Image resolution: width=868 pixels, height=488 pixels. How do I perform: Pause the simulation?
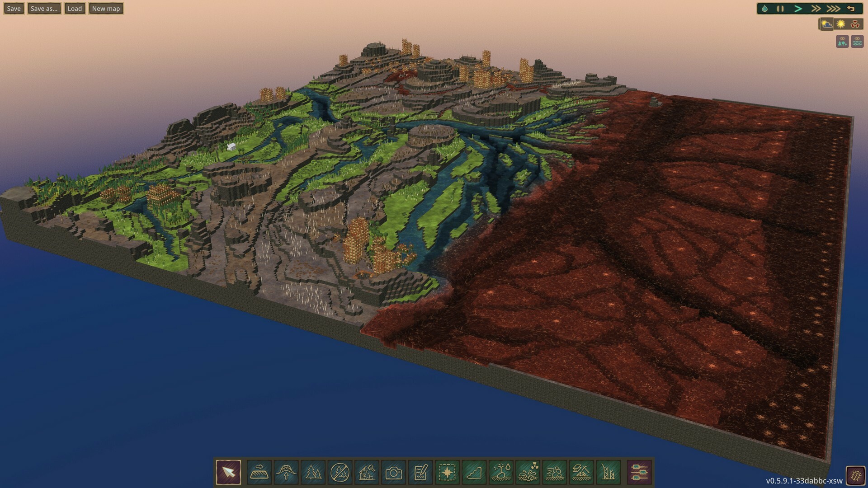pyautogui.click(x=780, y=9)
